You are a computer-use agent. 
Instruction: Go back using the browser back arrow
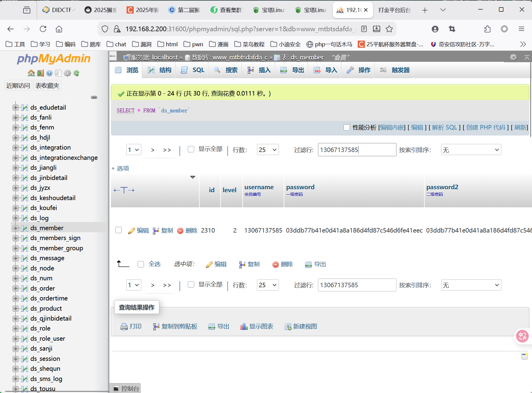coord(11,29)
